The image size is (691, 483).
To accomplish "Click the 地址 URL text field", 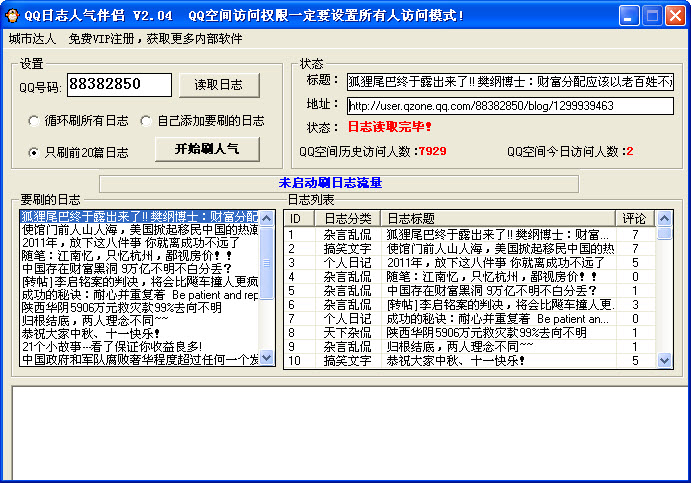I will 509,105.
